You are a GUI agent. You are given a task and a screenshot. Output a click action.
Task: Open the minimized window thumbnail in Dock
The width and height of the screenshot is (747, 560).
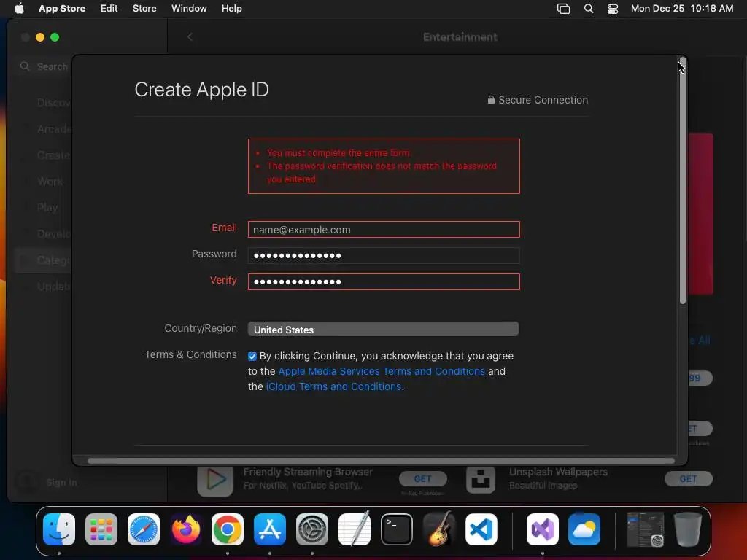(645, 529)
